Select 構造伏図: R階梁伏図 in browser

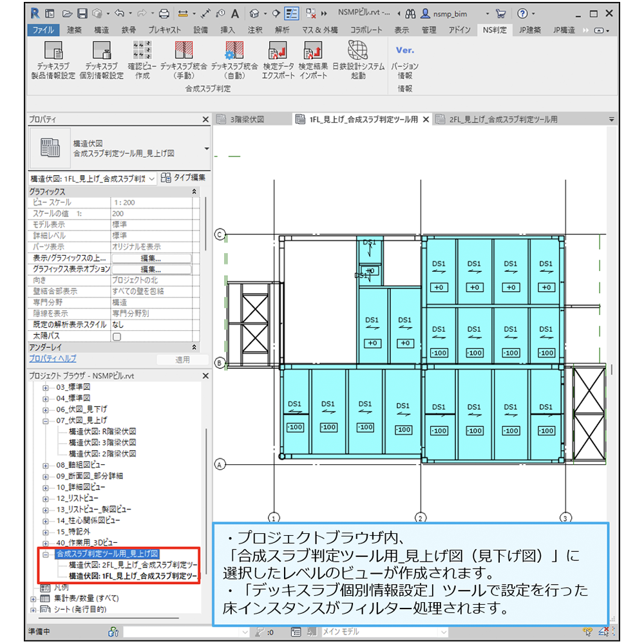[x=102, y=431]
